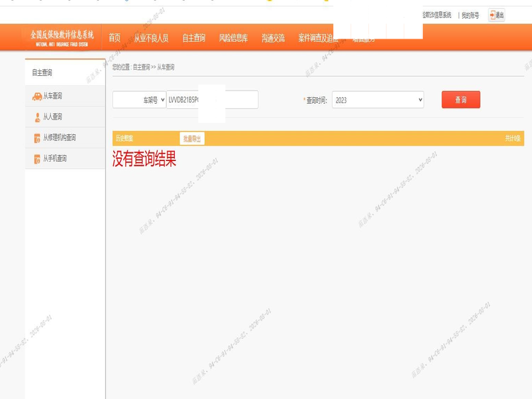Click the 我的账号 link
The image size is (532, 399).
point(470,15)
